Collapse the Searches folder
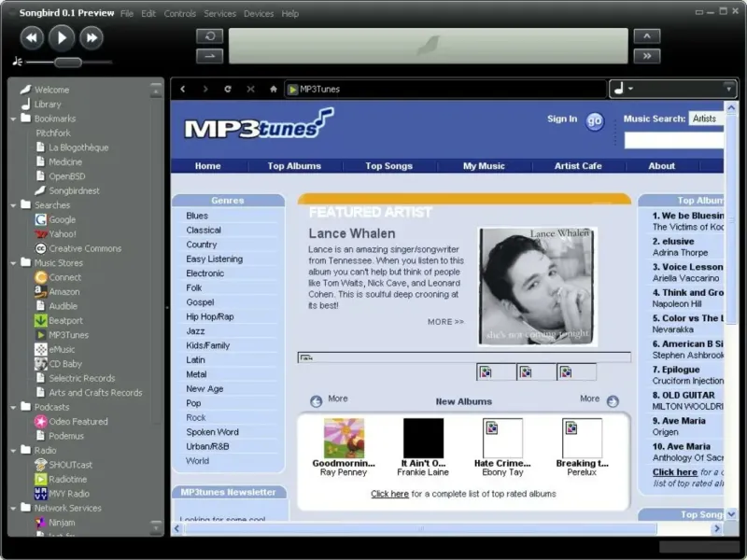 pyautogui.click(x=13, y=205)
